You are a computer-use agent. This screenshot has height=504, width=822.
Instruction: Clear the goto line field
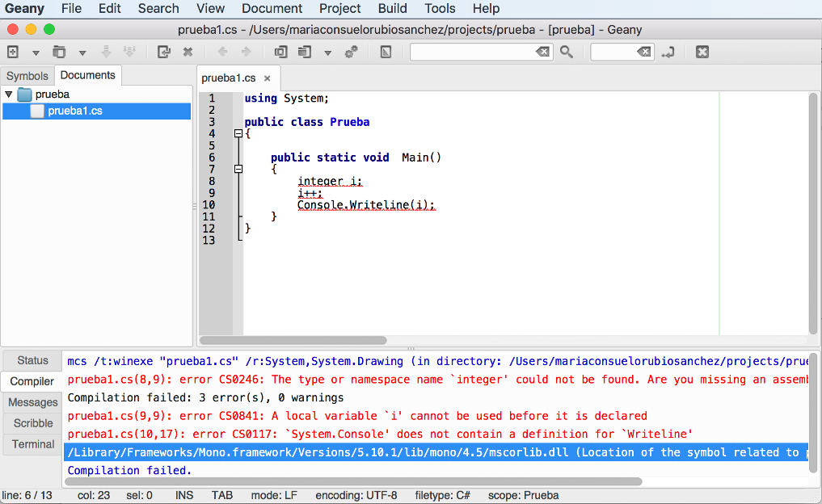click(643, 52)
